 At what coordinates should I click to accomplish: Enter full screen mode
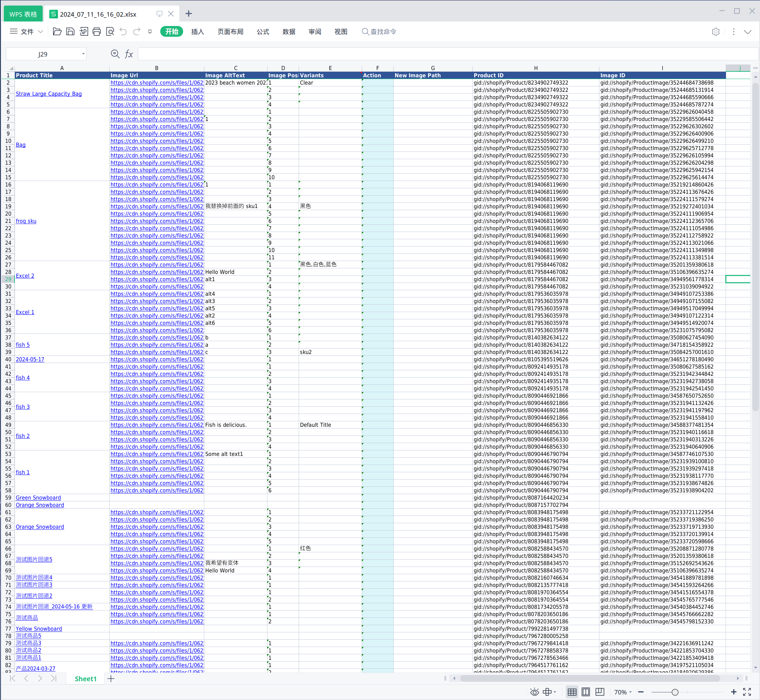pos(746,692)
